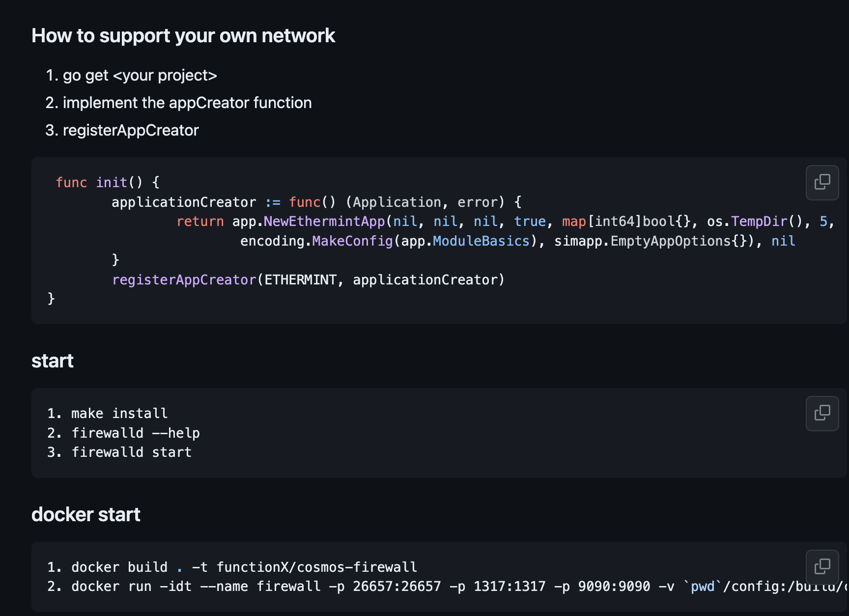Click the 'func init() {' code line
Viewport: 849px width, 616px height.
108,182
